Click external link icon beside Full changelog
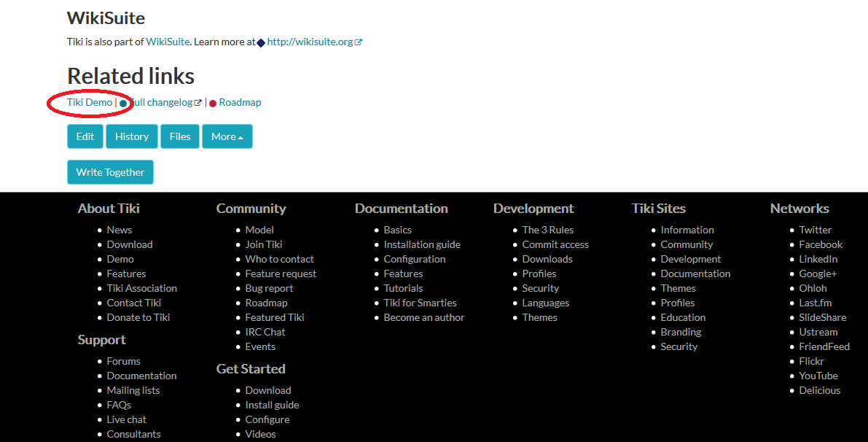Image resolution: width=868 pixels, height=442 pixels. click(198, 102)
